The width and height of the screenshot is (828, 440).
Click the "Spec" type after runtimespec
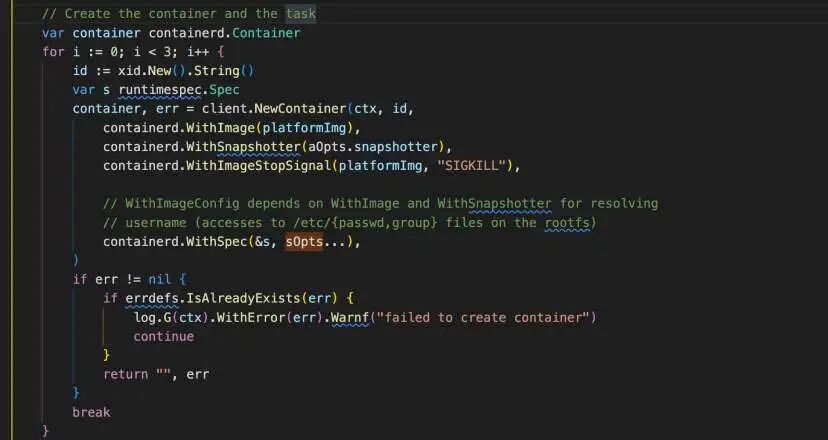tap(224, 90)
